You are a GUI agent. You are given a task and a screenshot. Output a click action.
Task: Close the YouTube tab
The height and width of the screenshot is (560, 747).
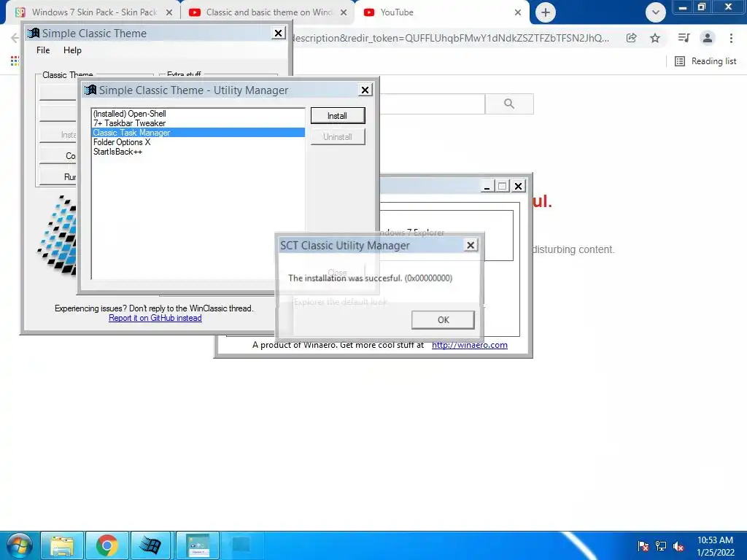tap(518, 12)
